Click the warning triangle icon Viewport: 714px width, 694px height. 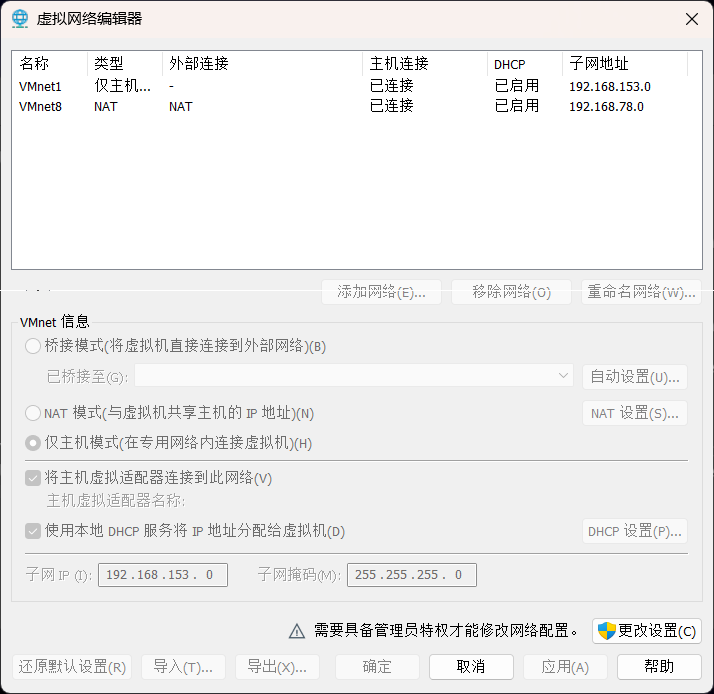[297, 631]
